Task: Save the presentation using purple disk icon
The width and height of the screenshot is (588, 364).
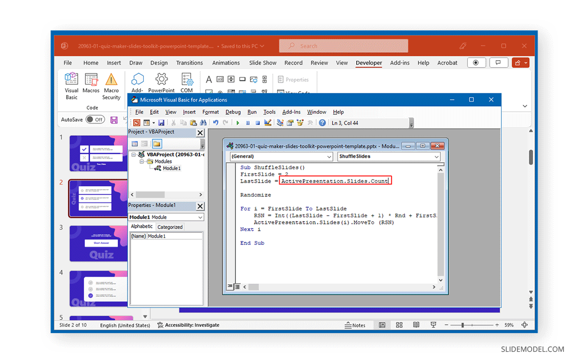Action: (x=114, y=120)
